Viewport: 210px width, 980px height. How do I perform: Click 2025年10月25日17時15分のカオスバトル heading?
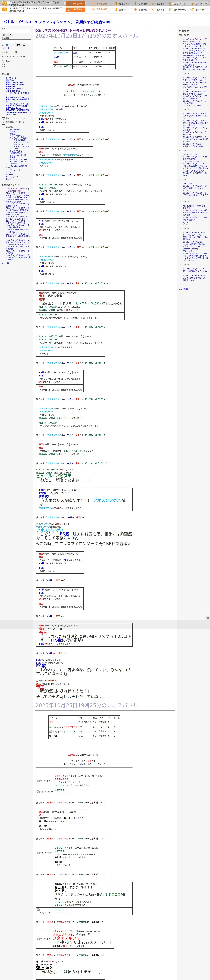[87, 36]
